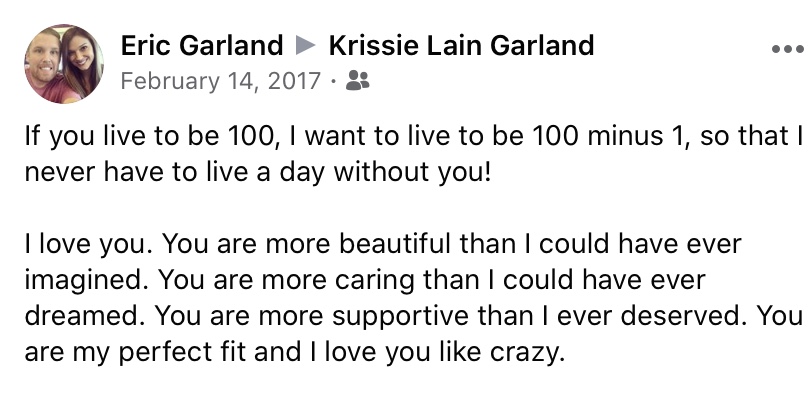The width and height of the screenshot is (812, 396).
Task: Click the dot separator after the date
Action: click(x=334, y=81)
